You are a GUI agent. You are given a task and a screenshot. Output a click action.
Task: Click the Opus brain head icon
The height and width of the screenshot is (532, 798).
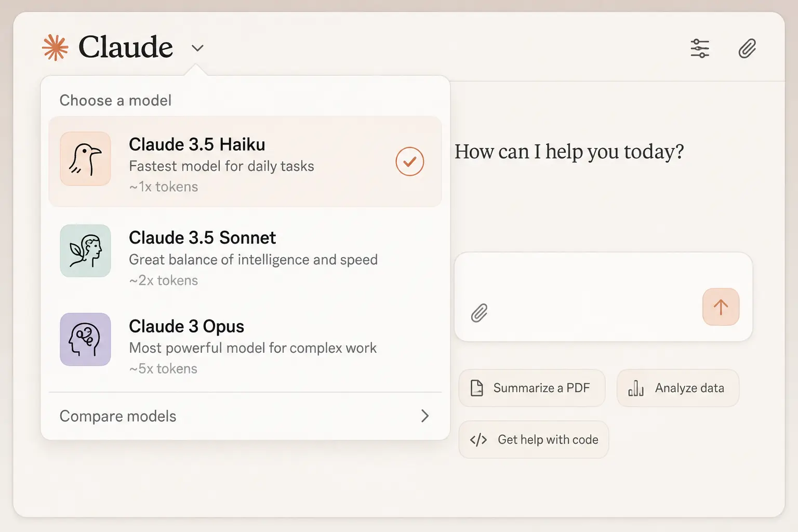85,339
